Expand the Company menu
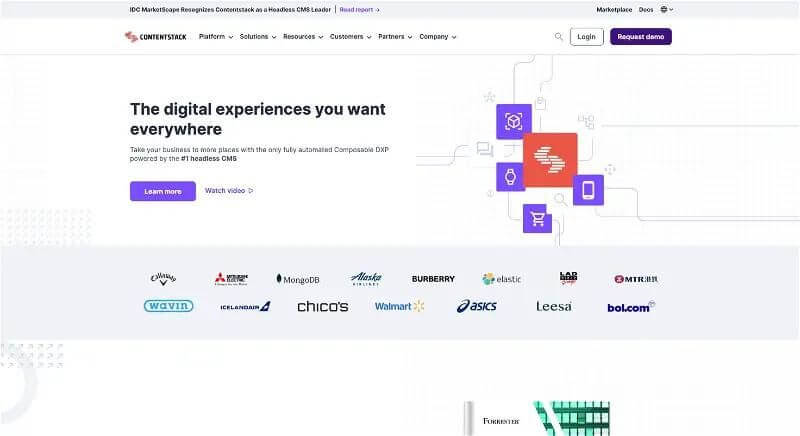This screenshot has height=436, width=800. [437, 37]
